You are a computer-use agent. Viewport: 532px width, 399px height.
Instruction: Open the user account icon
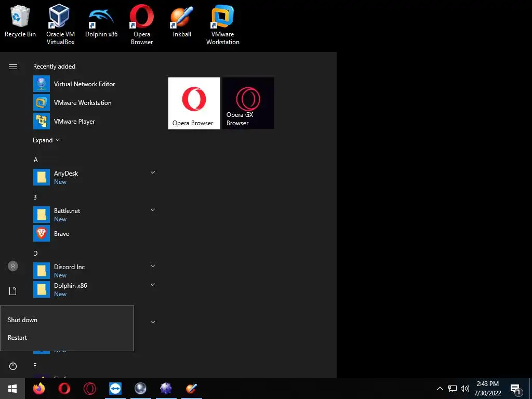click(x=13, y=266)
